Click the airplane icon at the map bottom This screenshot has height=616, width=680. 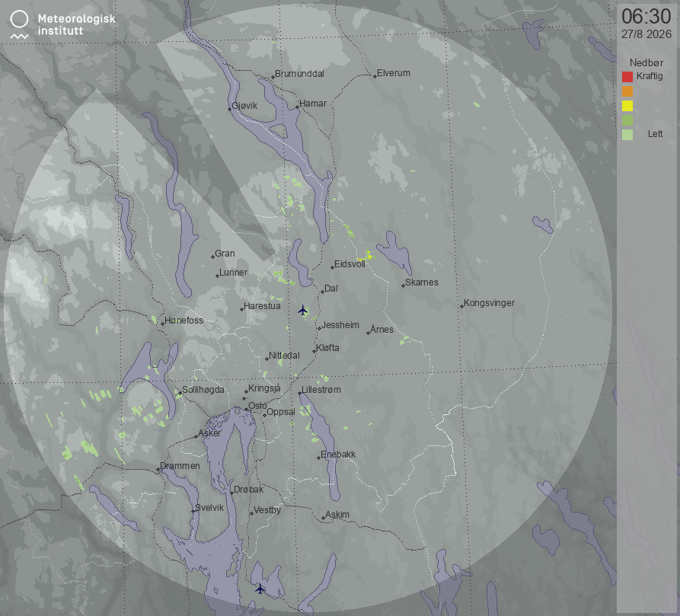pyautogui.click(x=260, y=589)
